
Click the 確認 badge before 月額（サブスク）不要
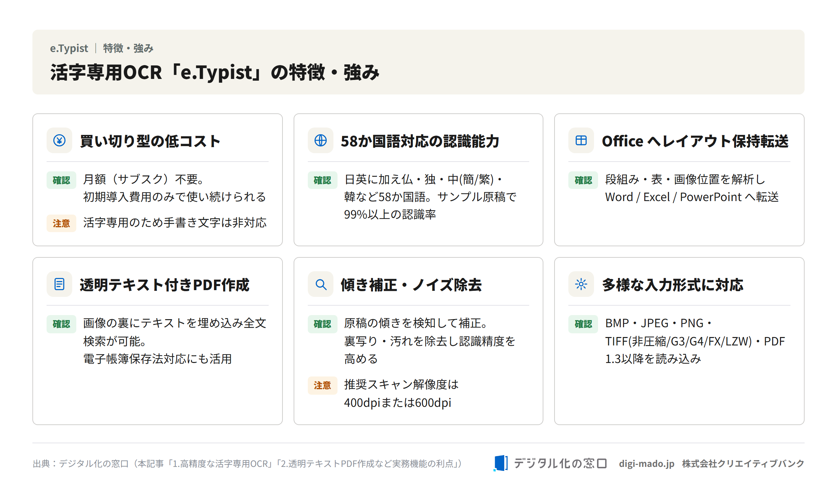61,180
